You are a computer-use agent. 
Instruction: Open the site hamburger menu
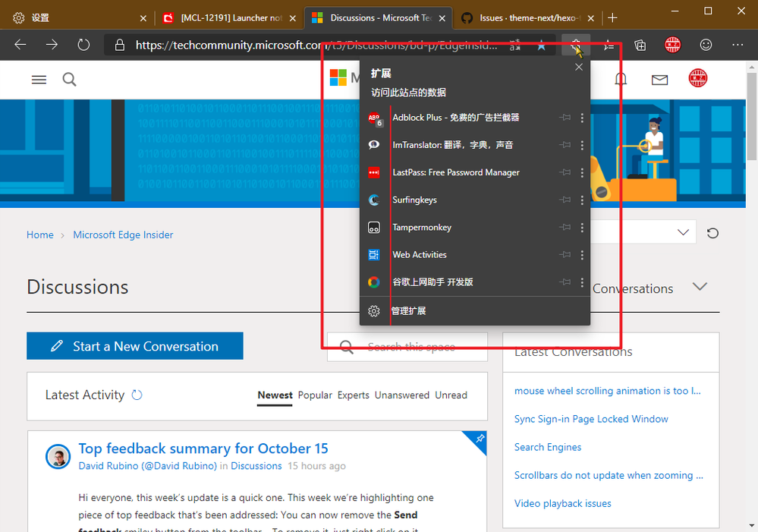(39, 80)
